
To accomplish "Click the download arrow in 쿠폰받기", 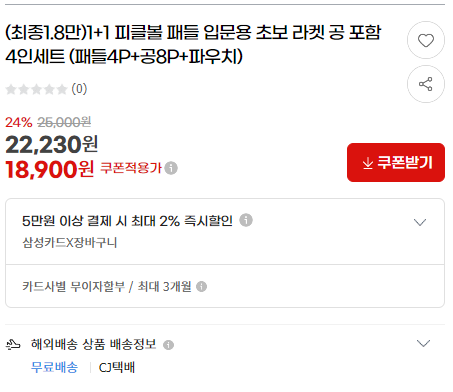I will click(368, 163).
